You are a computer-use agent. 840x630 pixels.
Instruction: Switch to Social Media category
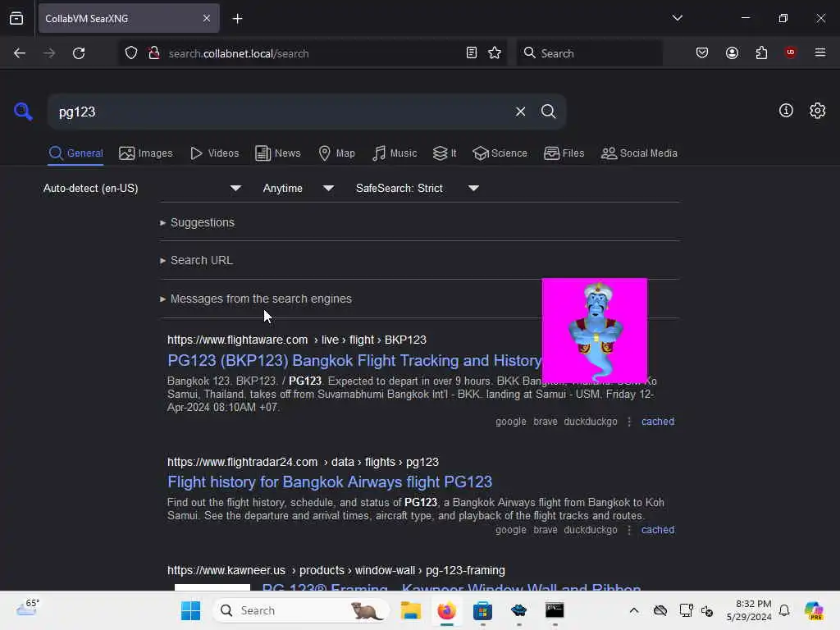click(639, 153)
